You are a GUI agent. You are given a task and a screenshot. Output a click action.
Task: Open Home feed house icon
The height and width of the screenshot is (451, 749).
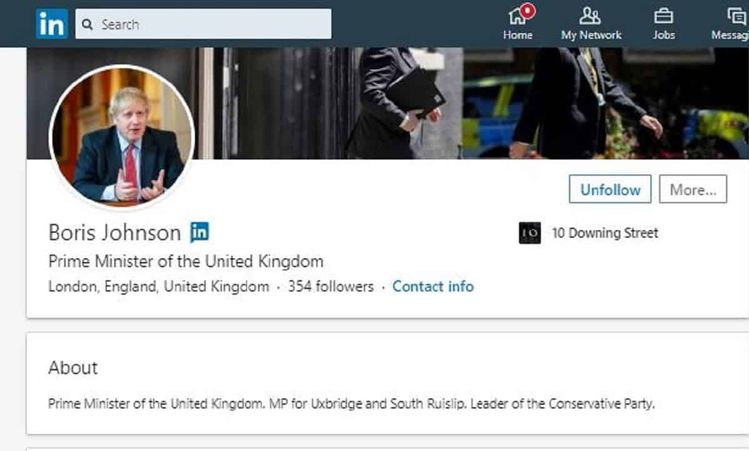pyautogui.click(x=516, y=16)
